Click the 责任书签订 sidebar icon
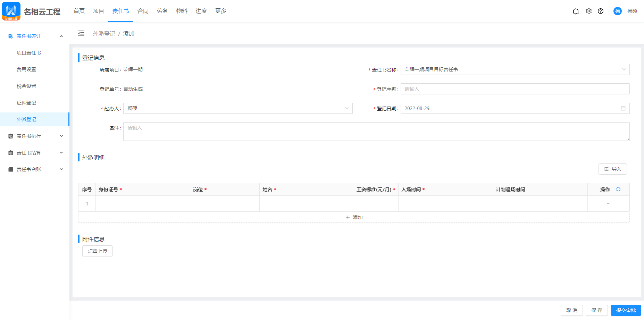644x320 pixels. pyautogui.click(x=11, y=36)
